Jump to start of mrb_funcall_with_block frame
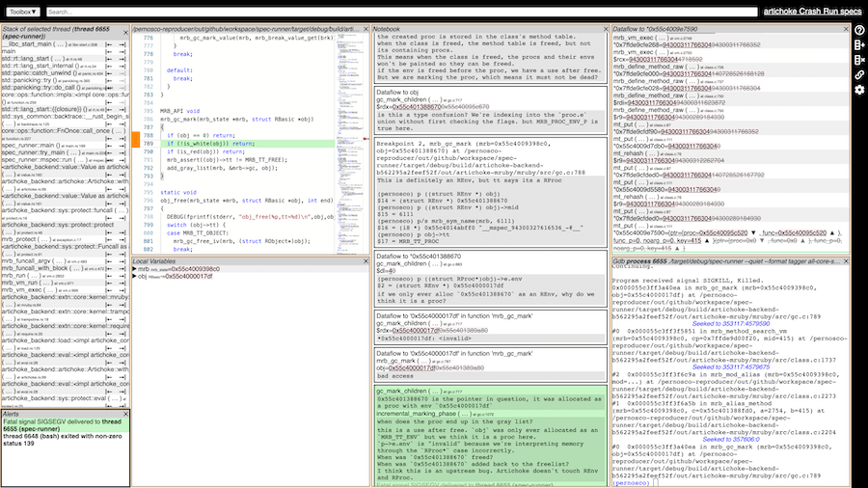868x488 pixels. (x=108, y=268)
